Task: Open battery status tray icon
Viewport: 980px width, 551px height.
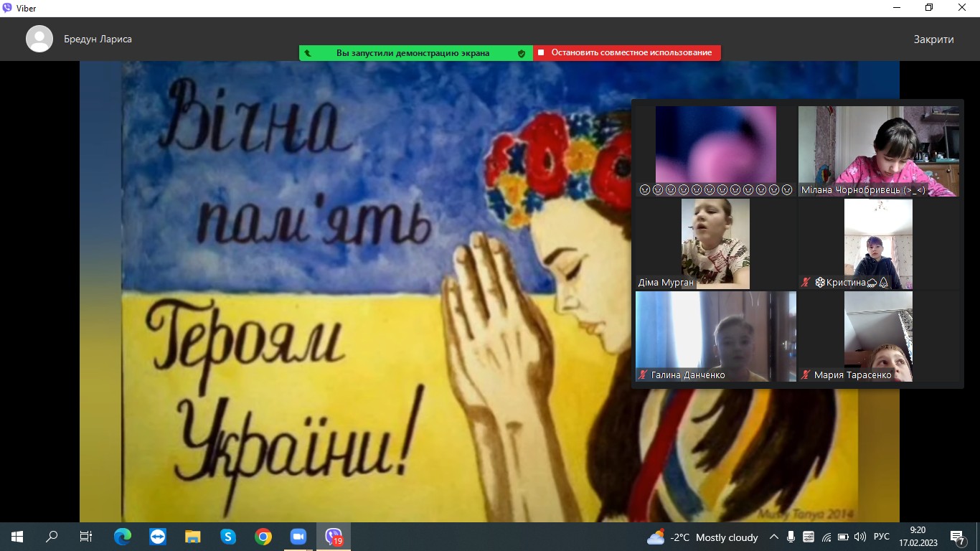Action: pyautogui.click(x=843, y=537)
